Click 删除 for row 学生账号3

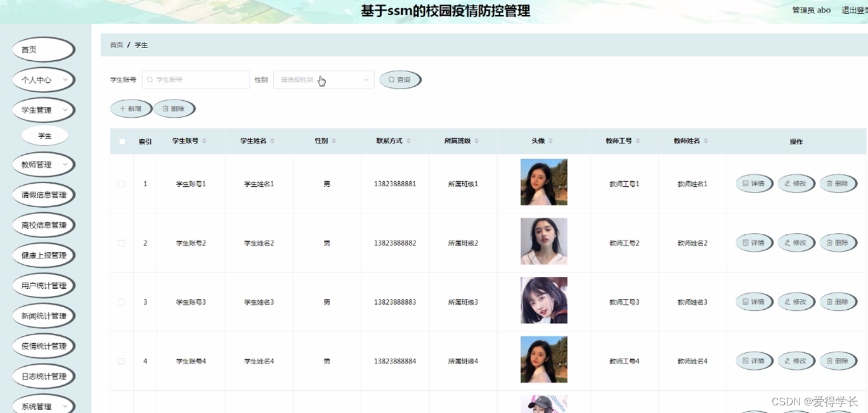(x=838, y=302)
